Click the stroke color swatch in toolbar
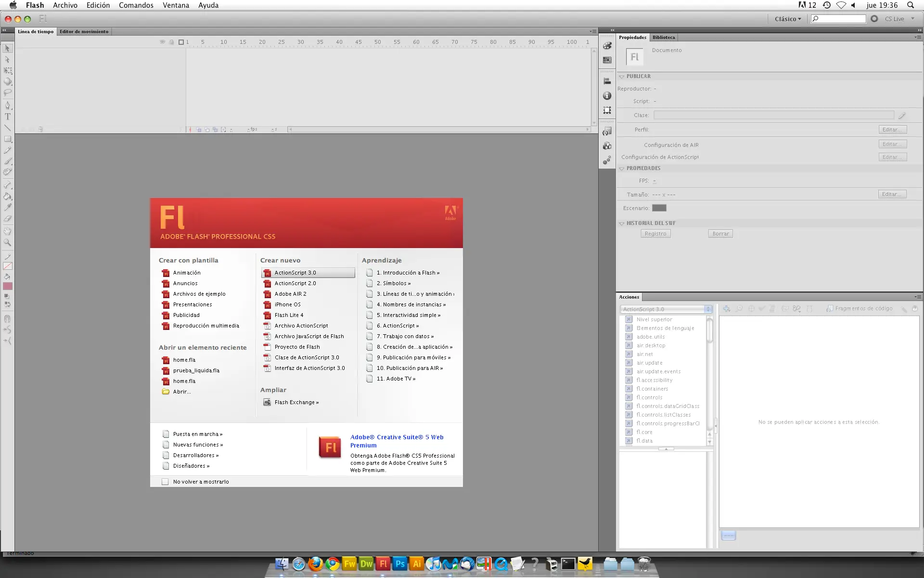 (8, 266)
